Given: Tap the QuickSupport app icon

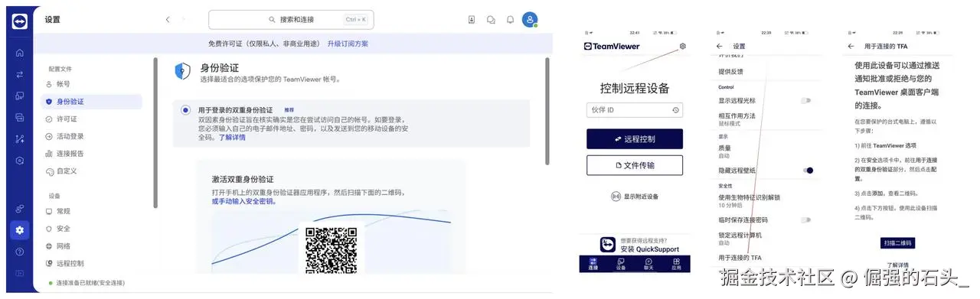Looking at the screenshot, I should click(x=607, y=245).
